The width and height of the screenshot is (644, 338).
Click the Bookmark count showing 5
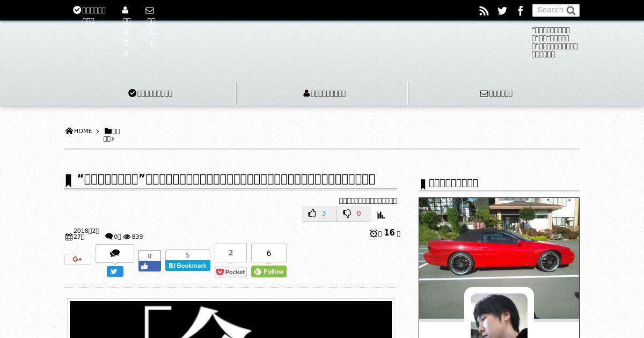(188, 255)
